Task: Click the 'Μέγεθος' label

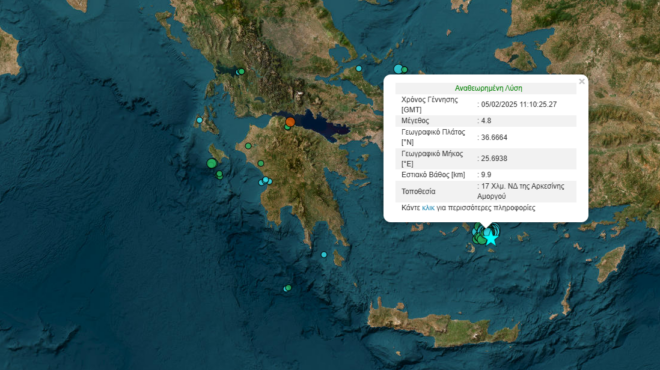Action: (415, 121)
